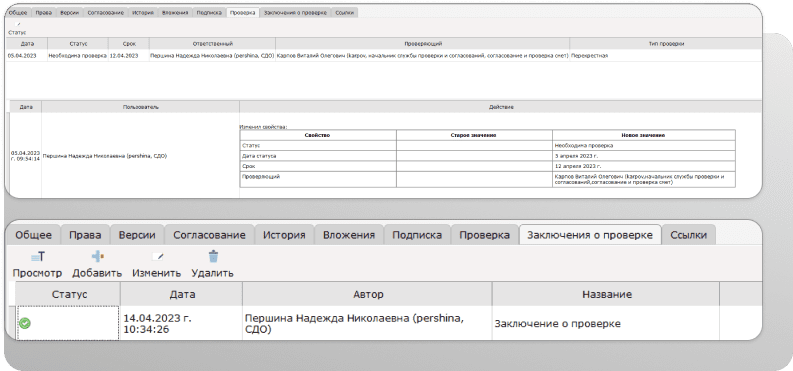Image resolution: width=793 pixels, height=371 pixels.
Task: Click the Удалить trash icon
Action: coord(213,257)
